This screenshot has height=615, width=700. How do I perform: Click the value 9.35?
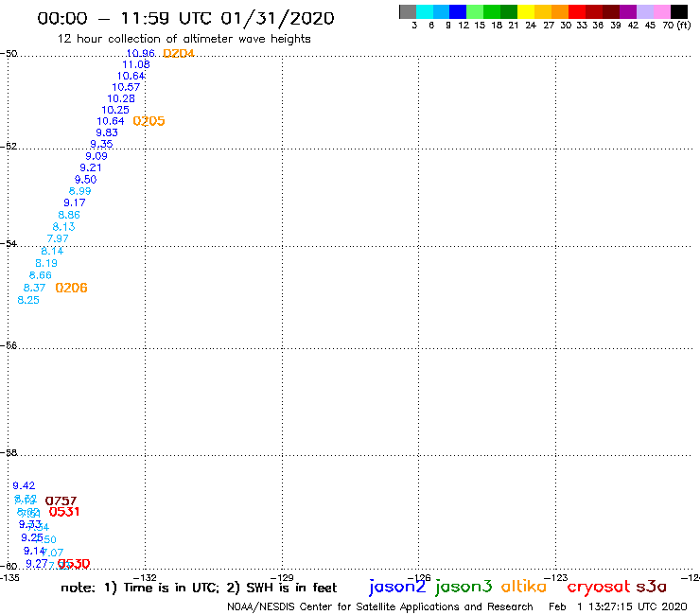point(101,144)
